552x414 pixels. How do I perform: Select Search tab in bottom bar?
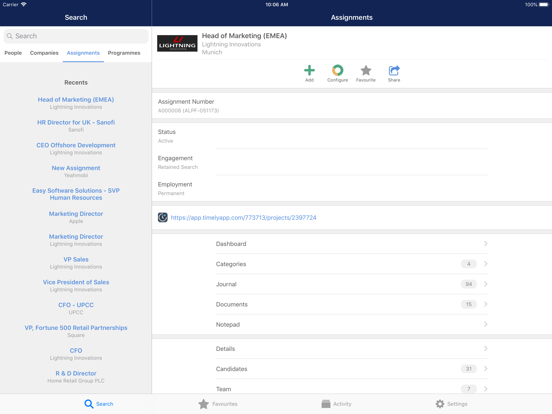tap(99, 404)
